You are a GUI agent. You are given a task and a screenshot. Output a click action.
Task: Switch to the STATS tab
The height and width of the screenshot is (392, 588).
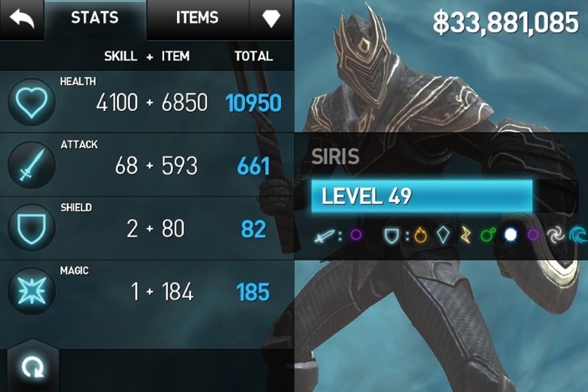(x=95, y=18)
